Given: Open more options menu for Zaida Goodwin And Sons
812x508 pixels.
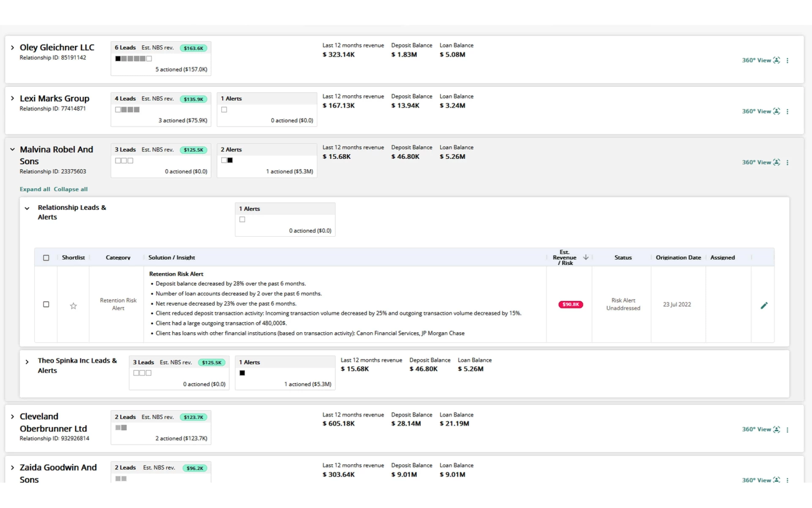Looking at the screenshot, I should (x=787, y=480).
